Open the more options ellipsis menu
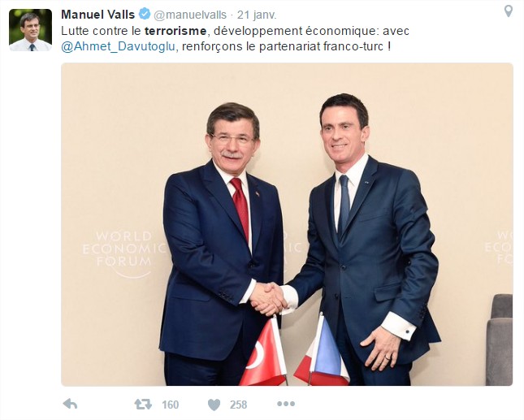This screenshot has width=524, height=420. (x=286, y=404)
